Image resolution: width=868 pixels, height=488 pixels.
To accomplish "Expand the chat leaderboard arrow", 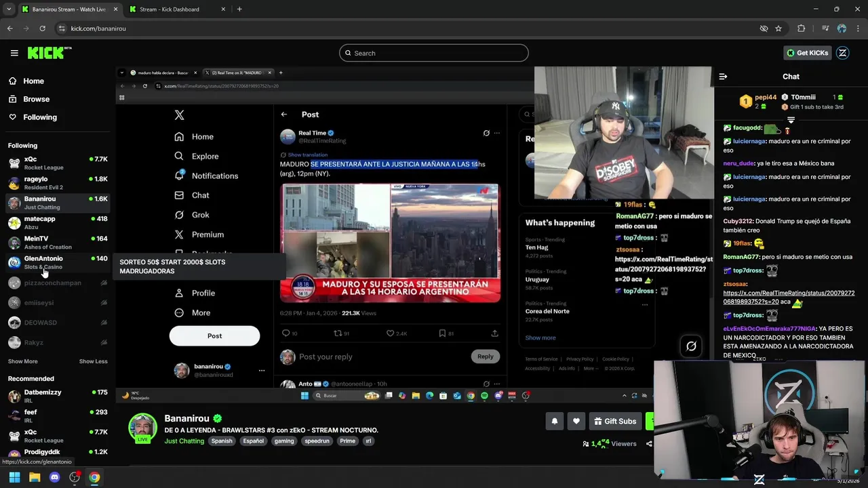I will pyautogui.click(x=791, y=120).
